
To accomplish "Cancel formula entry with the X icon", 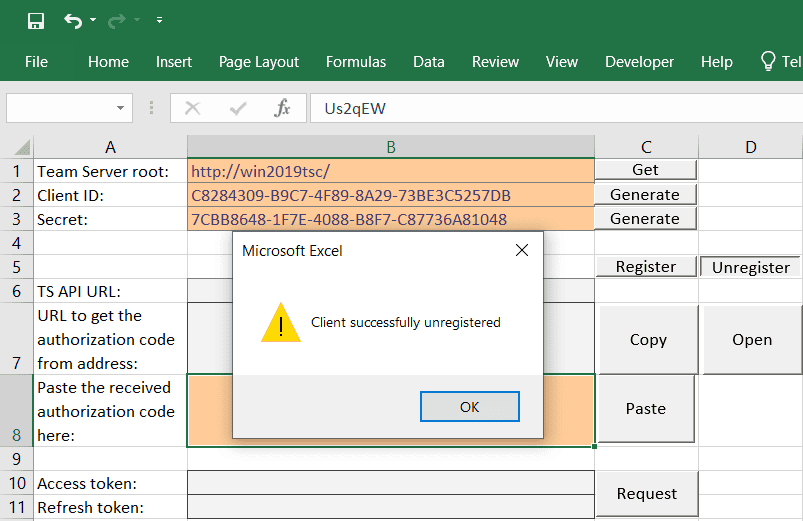I will click(x=193, y=108).
